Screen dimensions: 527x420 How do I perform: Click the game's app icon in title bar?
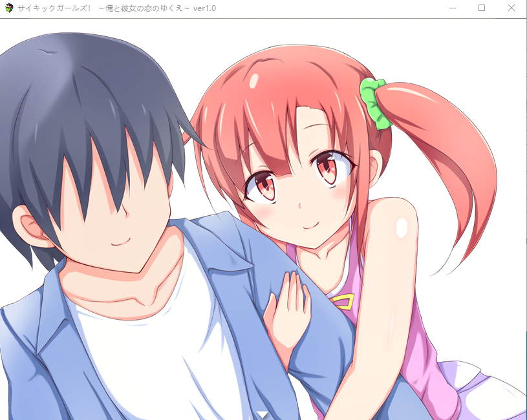pyautogui.click(x=9, y=8)
